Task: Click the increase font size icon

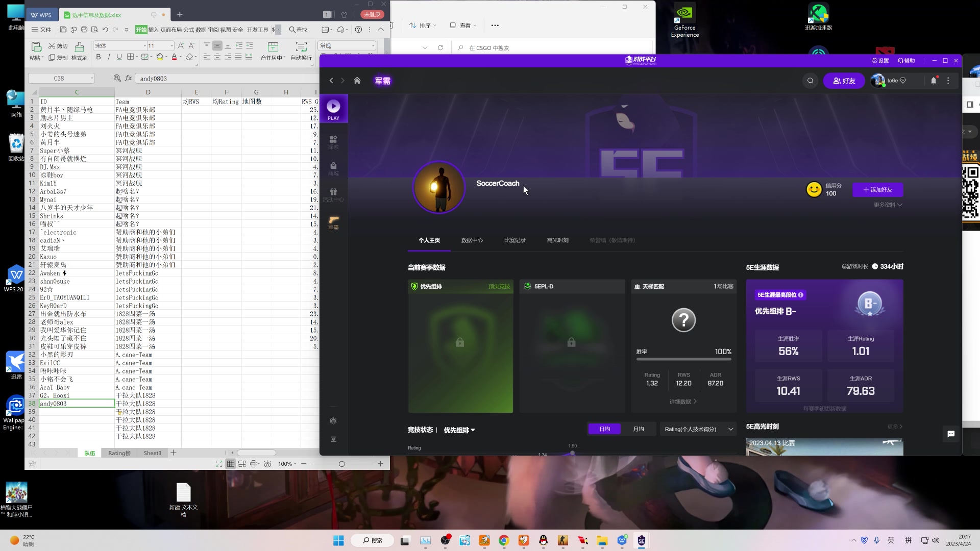Action: 181,46
